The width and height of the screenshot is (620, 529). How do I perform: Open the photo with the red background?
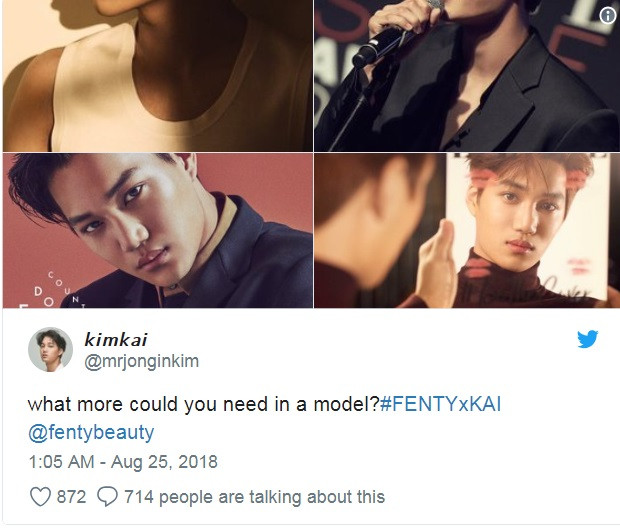158,230
